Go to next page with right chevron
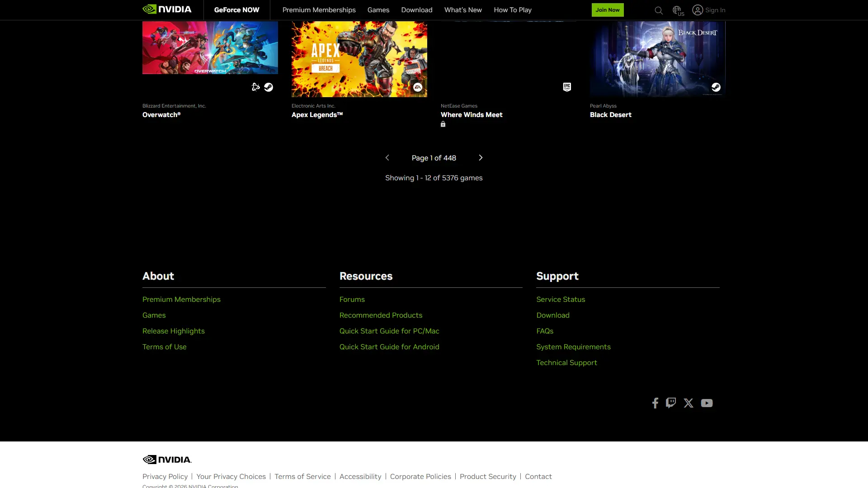Image resolution: width=868 pixels, height=488 pixels. [481, 158]
